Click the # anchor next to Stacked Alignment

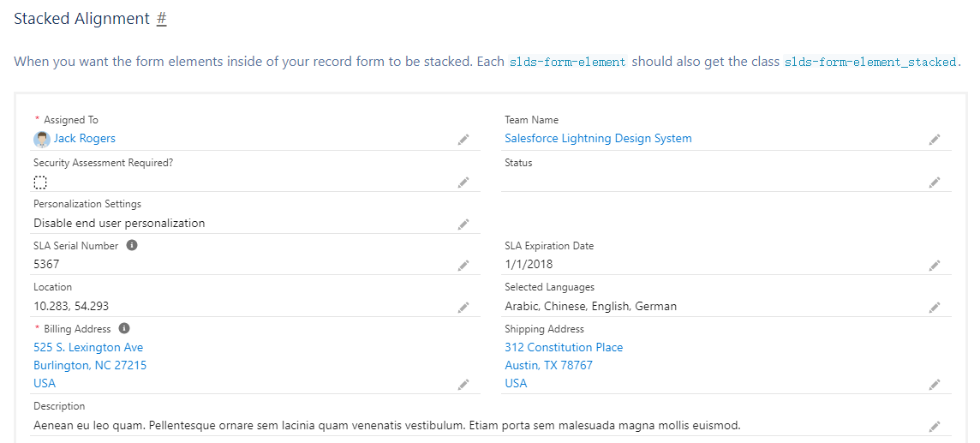pyautogui.click(x=161, y=19)
